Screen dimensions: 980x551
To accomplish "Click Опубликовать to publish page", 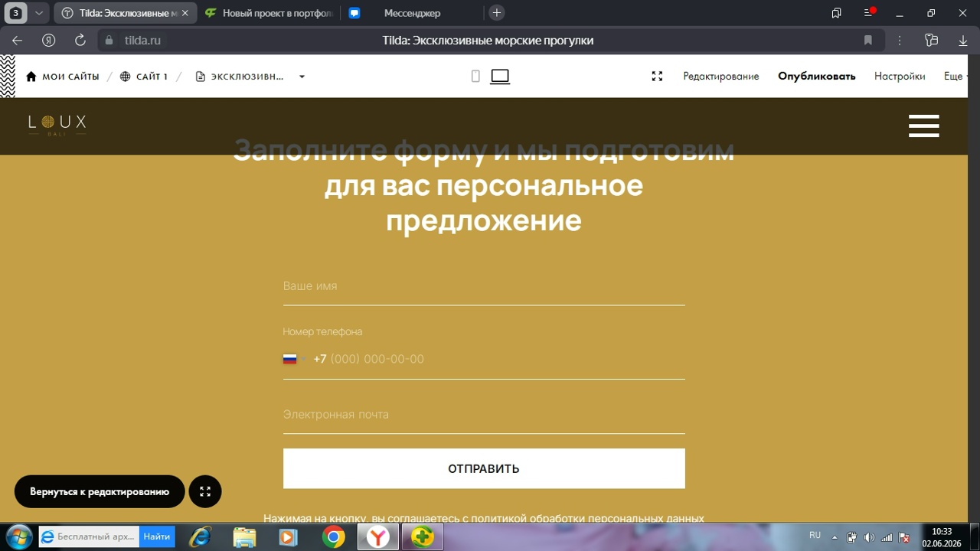I will 817,76.
